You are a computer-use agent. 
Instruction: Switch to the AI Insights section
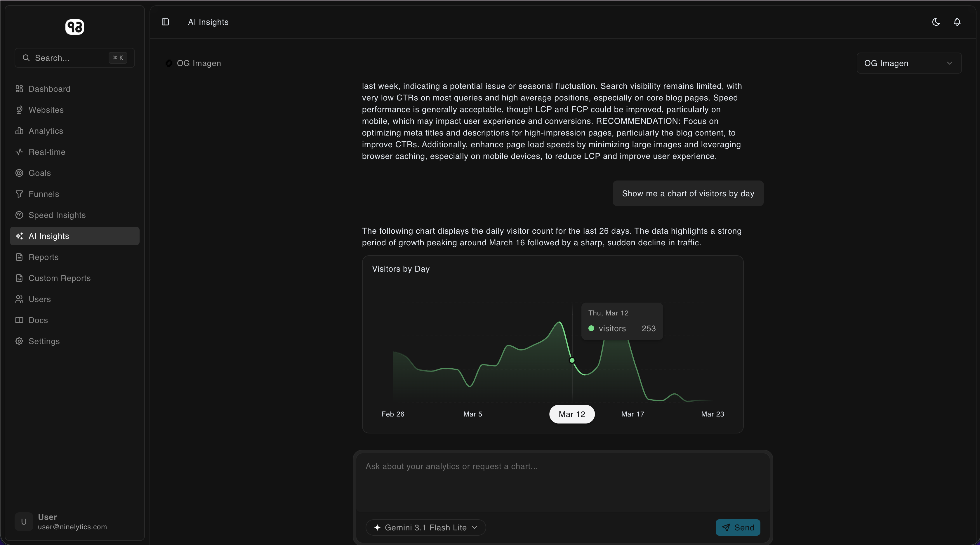(74, 236)
